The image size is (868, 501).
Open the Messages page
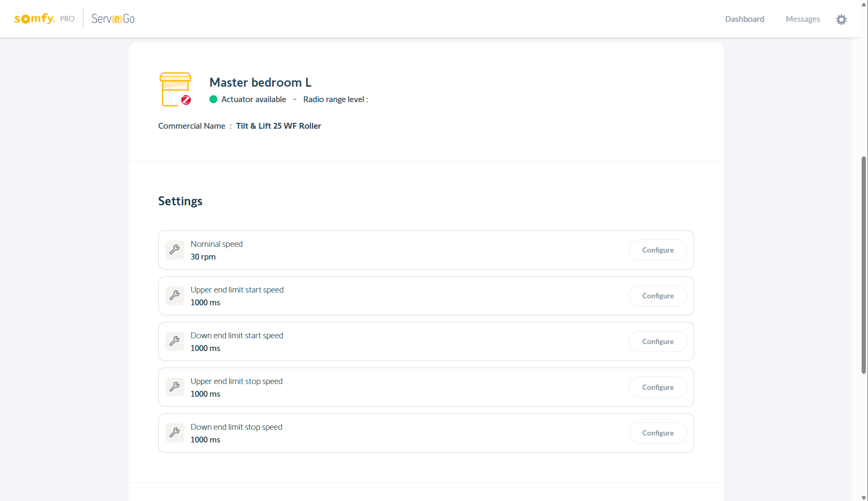(803, 19)
